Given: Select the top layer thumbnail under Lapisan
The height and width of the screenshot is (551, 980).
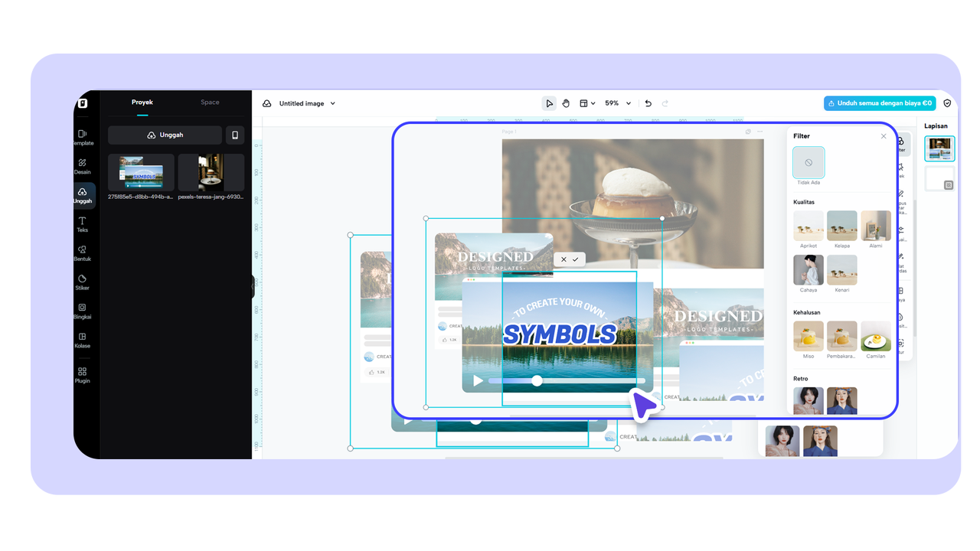Looking at the screenshot, I should pos(939,148).
